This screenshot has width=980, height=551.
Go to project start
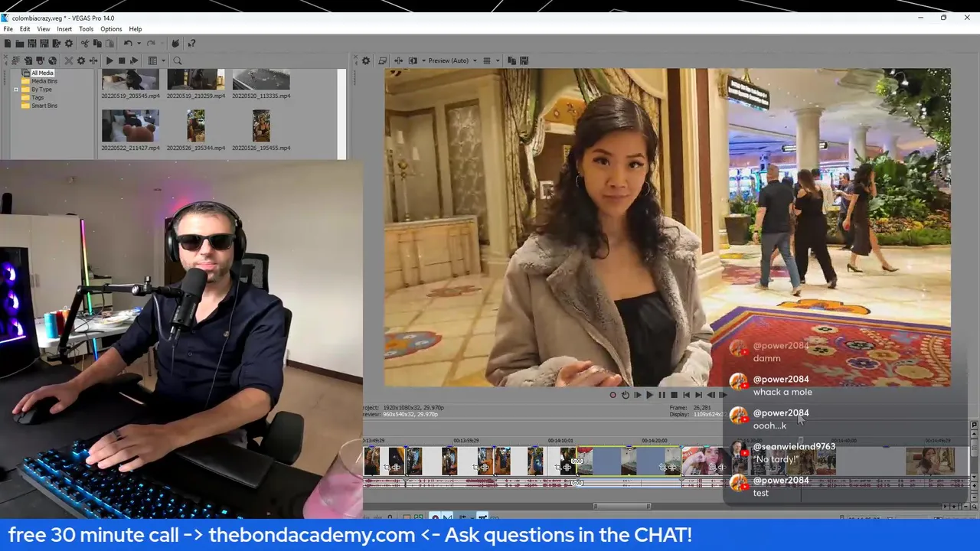pos(687,395)
